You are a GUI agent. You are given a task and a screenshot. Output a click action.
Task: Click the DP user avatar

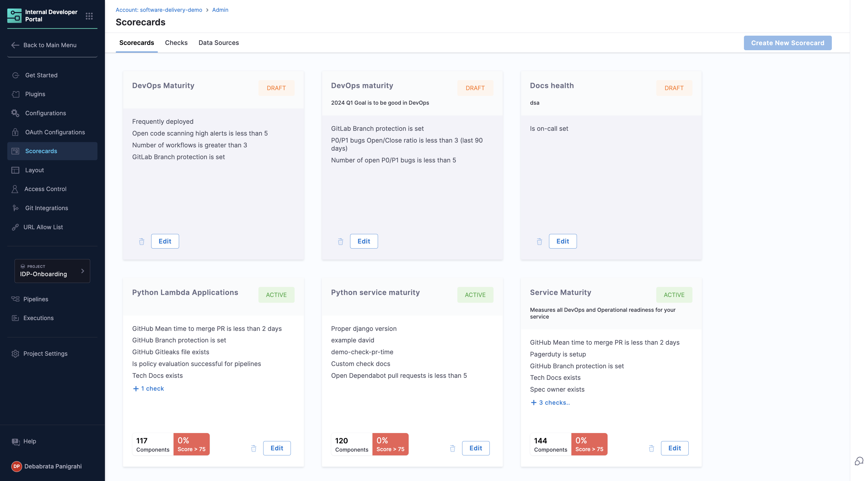click(x=16, y=466)
